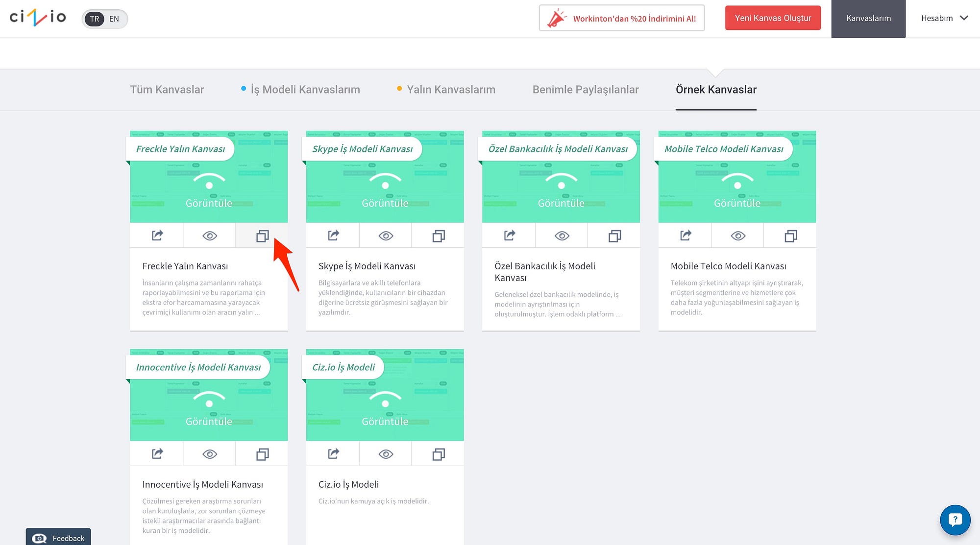Image resolution: width=980 pixels, height=545 pixels.
Task: Open Freckle Yalın Kanvası thumbnail preview
Action: (x=209, y=177)
